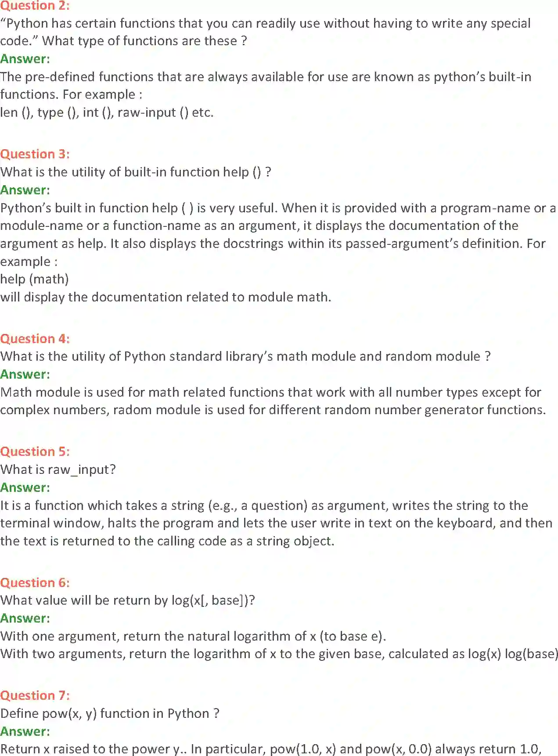The image size is (558, 756).
Task: Click the "Question 3:" heading
Action: (x=35, y=154)
